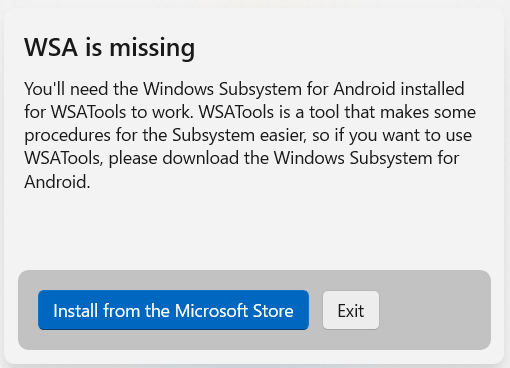Click the first line 'You'll need the Windows'

coord(119,89)
